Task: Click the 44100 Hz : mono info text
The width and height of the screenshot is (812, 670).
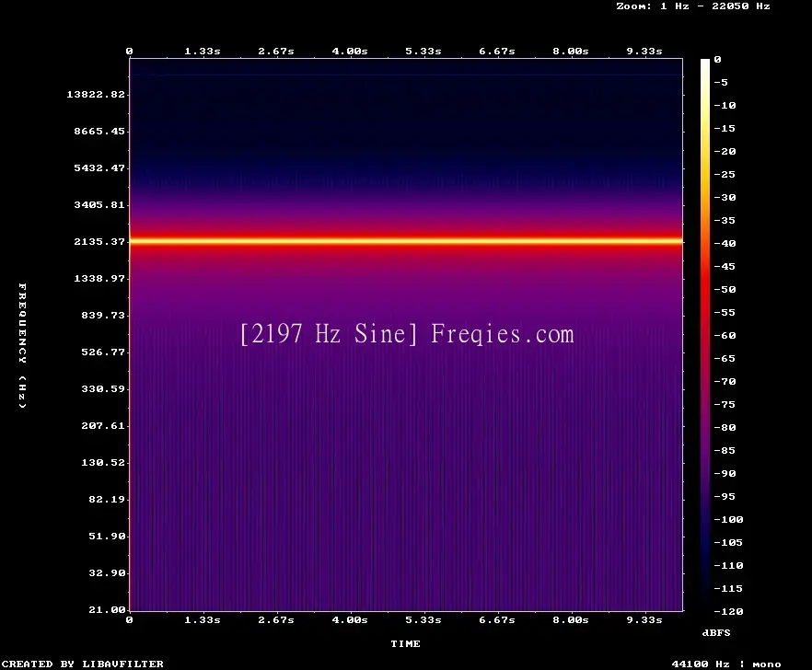Action: pos(726,664)
